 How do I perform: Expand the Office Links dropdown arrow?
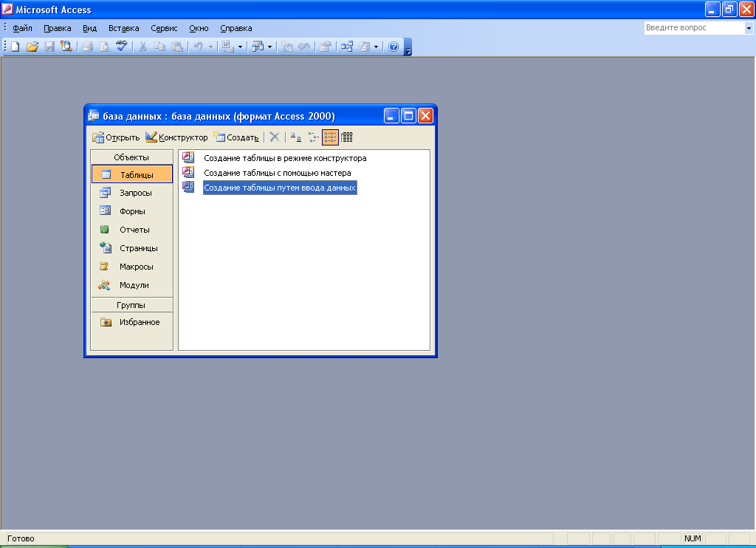click(x=240, y=47)
